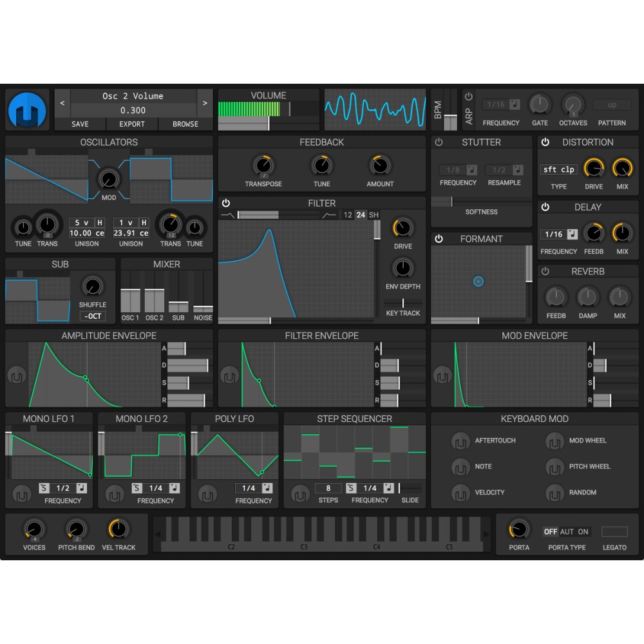644x644 pixels.
Task: Click the blue Helm logo icon
Action: pyautogui.click(x=27, y=109)
